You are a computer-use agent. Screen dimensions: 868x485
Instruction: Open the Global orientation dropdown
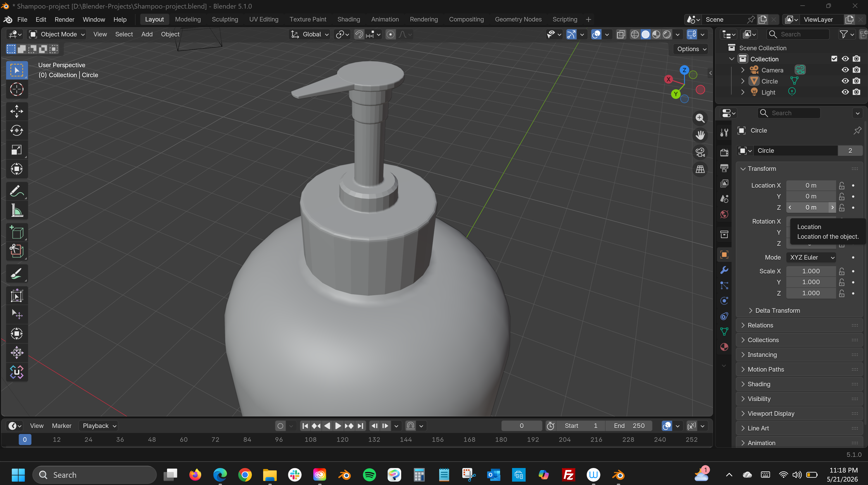[x=310, y=34]
